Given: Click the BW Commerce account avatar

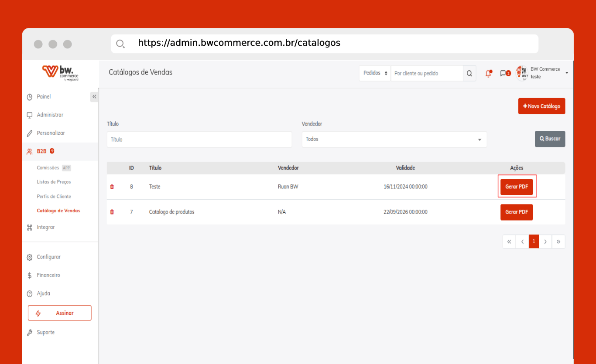Looking at the screenshot, I should [522, 73].
